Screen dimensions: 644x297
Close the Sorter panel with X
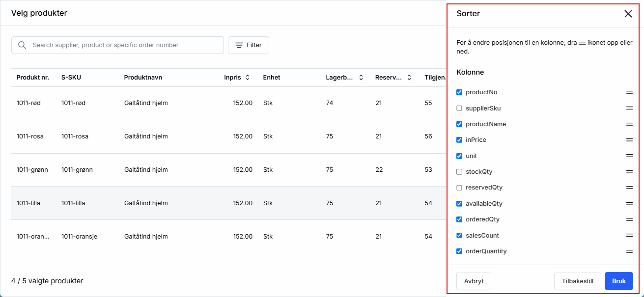(x=628, y=14)
